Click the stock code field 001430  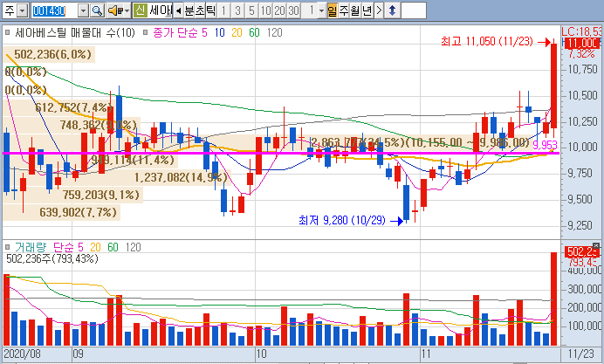pos(54,10)
